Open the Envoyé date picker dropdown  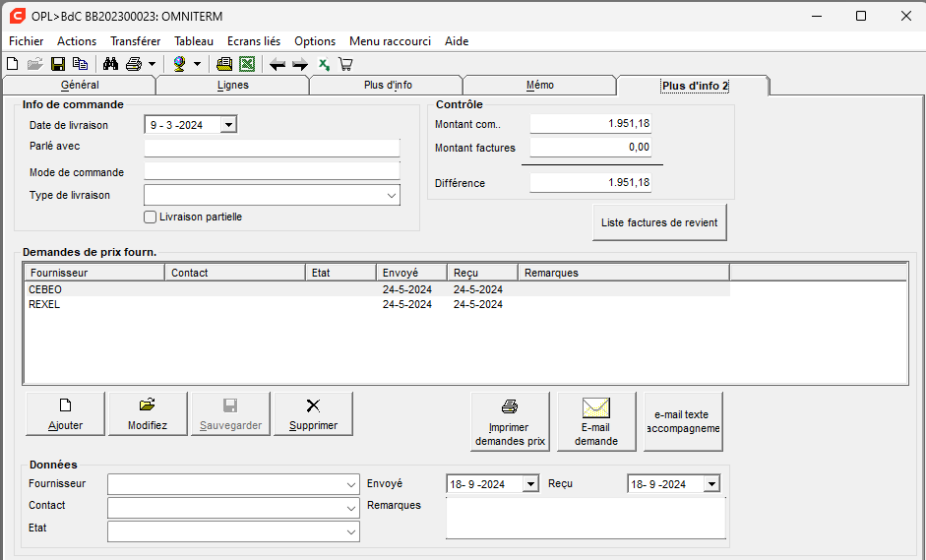(x=531, y=484)
